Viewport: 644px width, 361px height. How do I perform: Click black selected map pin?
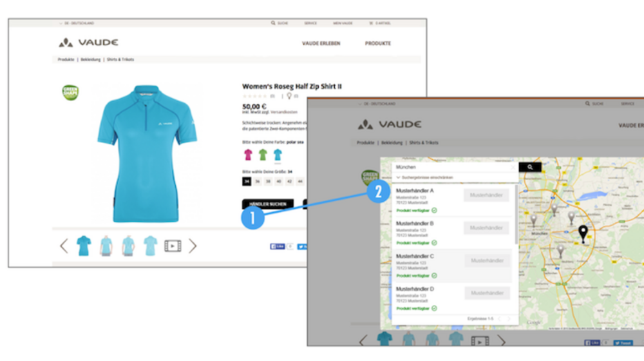point(583,233)
